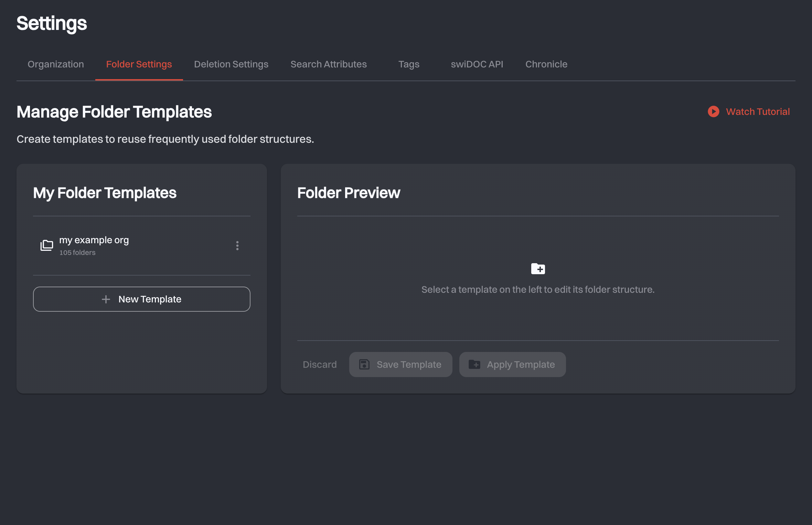This screenshot has height=525, width=812.
Task: Open the Tags tab
Action: (409, 64)
